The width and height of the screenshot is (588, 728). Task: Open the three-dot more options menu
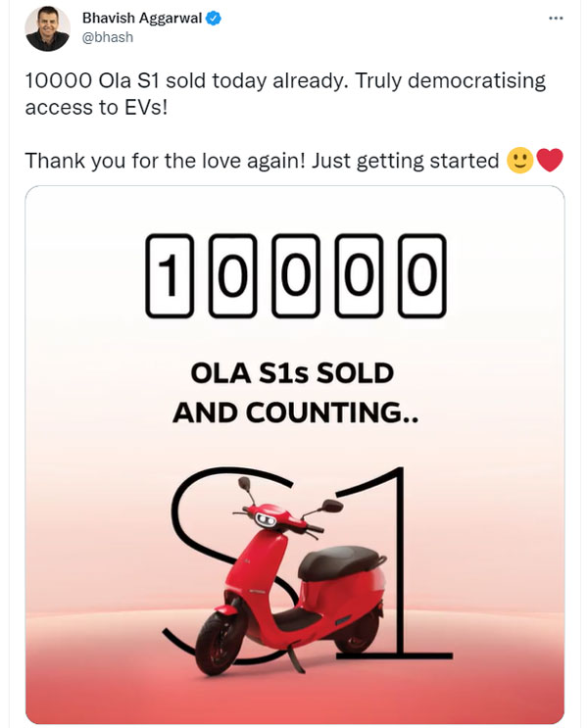tap(556, 19)
